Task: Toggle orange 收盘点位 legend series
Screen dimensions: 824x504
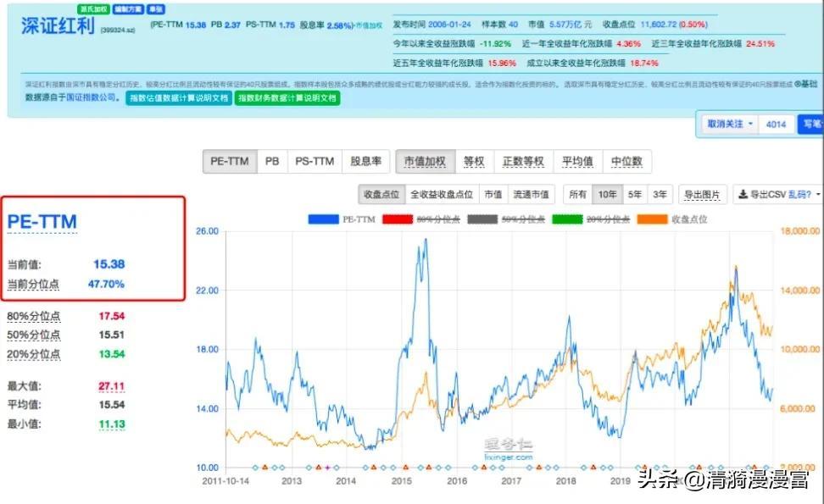Action: (x=672, y=219)
